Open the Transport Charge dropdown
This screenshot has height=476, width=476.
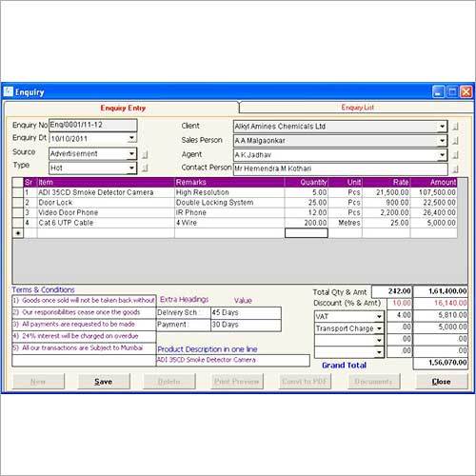tap(379, 328)
